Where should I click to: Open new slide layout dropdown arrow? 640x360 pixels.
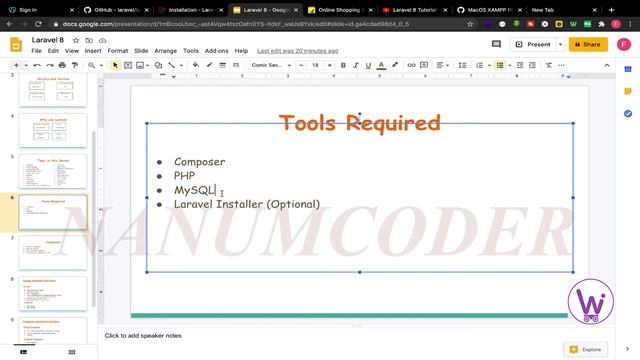pos(26,65)
